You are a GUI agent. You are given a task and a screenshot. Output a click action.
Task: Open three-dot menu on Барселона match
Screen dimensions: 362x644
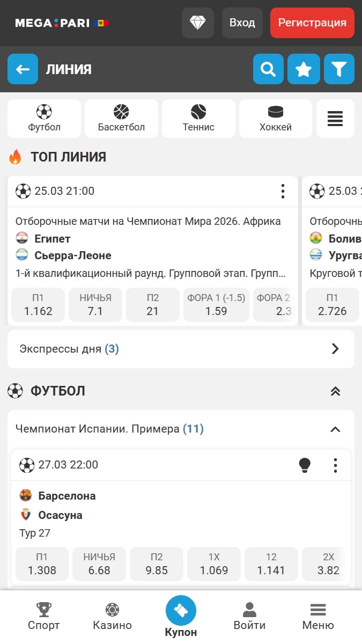335,465
